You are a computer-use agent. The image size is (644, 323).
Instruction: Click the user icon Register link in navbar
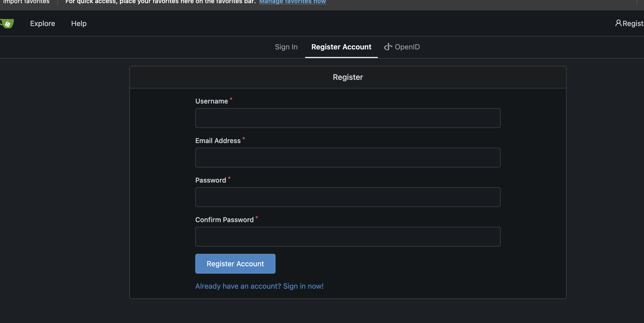pos(629,23)
